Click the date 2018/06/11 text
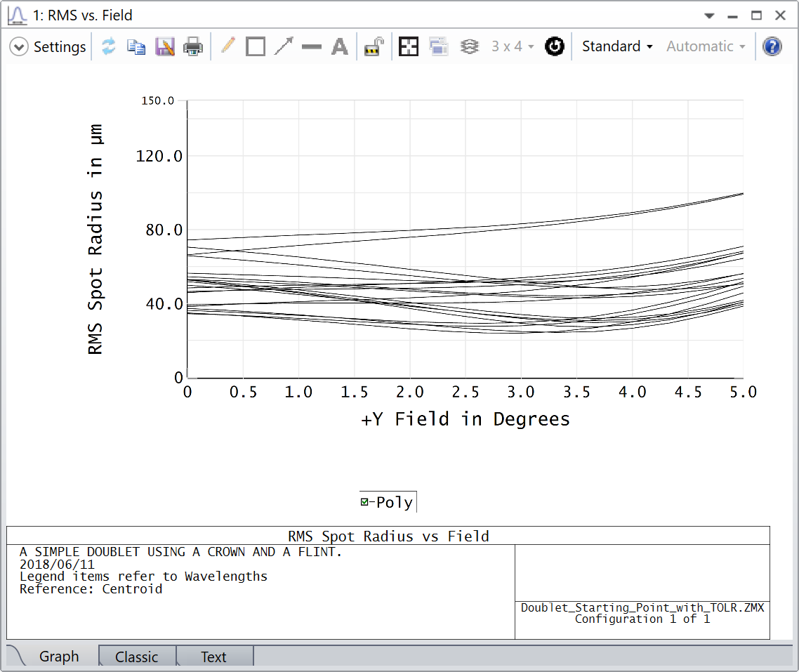 pyautogui.click(x=57, y=564)
